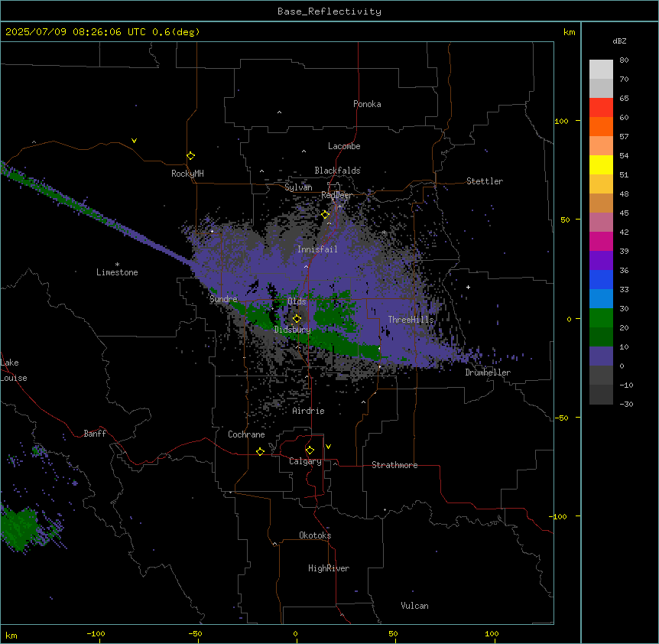Pick the orange 60-57 dBZ legend swatch
659x644 pixels.
pyautogui.click(x=601, y=126)
